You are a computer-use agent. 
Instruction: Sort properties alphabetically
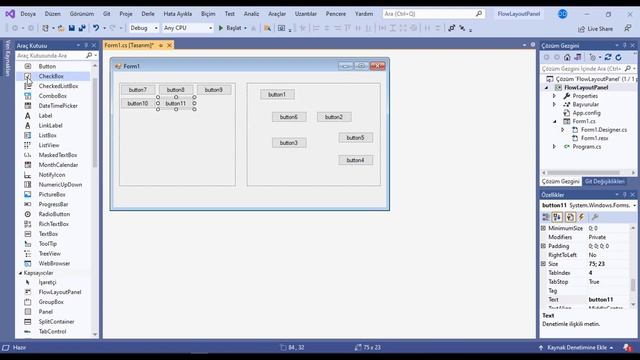click(557, 217)
